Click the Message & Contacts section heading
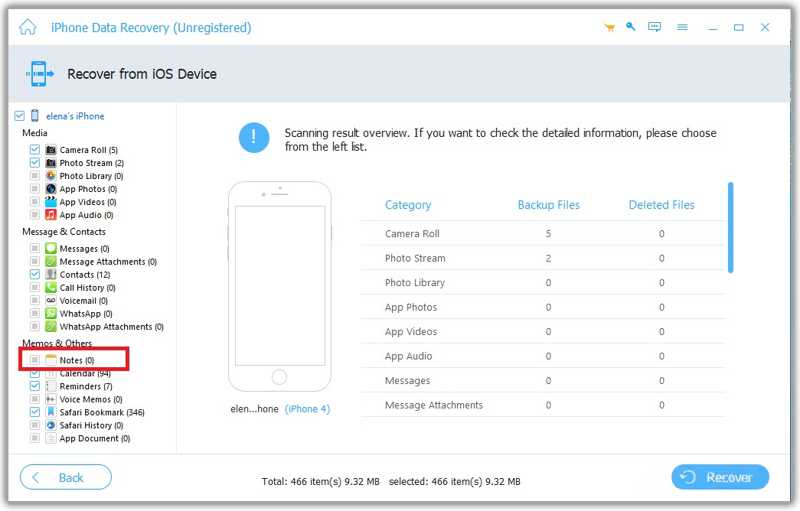 tap(64, 232)
